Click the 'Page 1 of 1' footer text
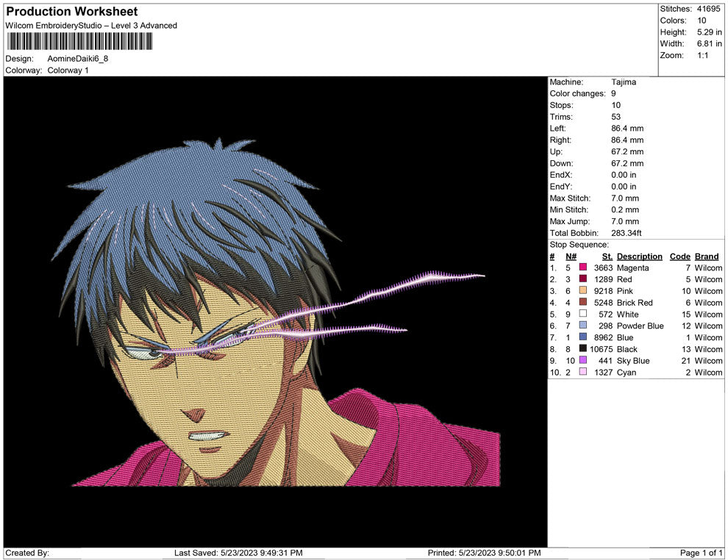728x560 pixels. [x=701, y=553]
